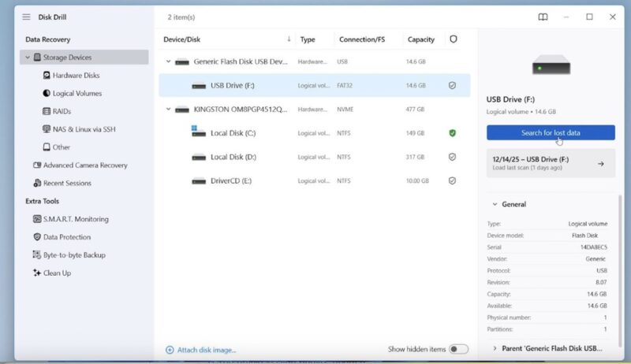Open the hamburger menu next to Disk Drill
Viewport: 631px width, 364px height.
click(26, 17)
